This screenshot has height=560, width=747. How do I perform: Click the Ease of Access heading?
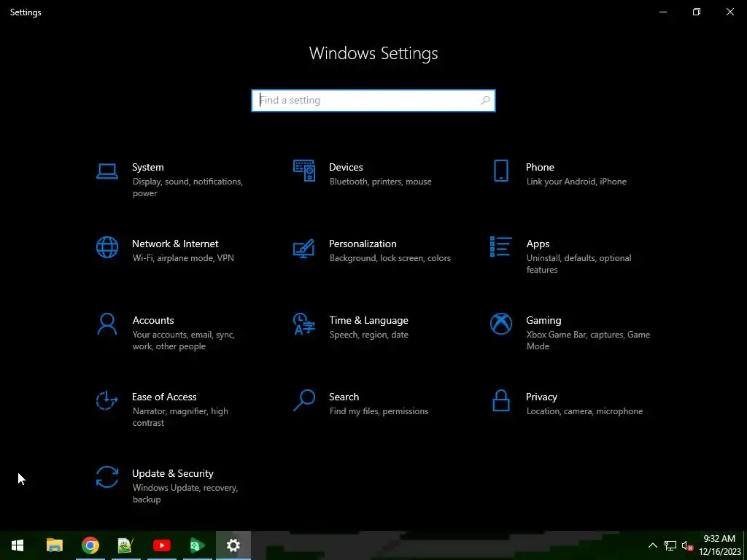(164, 397)
